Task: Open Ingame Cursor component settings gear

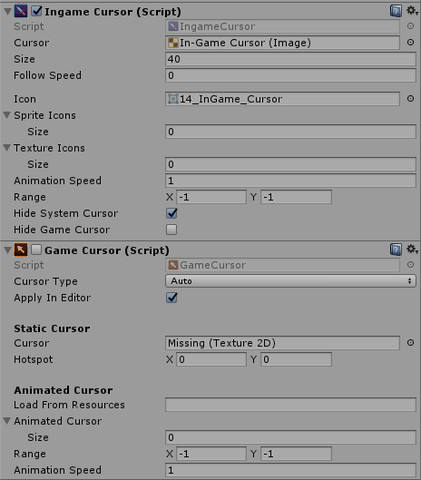Action: 412,11
